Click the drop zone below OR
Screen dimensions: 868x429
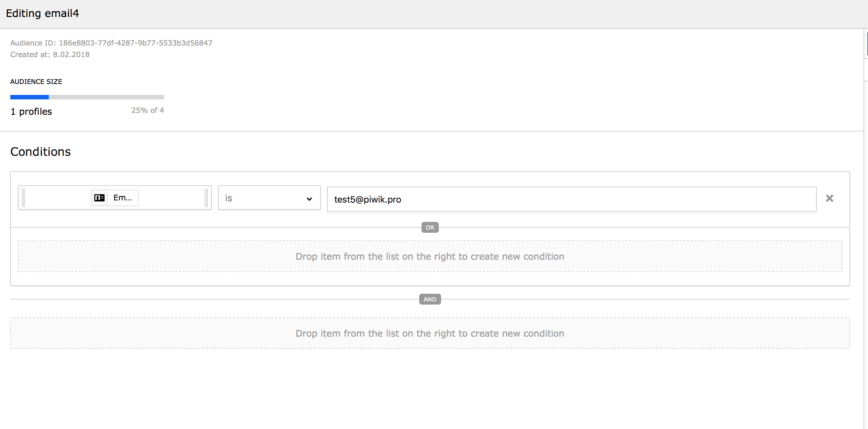coord(430,256)
